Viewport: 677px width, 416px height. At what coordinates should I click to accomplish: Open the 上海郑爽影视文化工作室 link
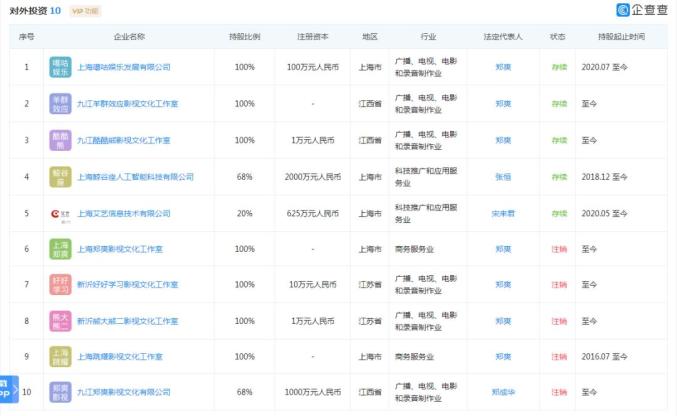(120, 249)
